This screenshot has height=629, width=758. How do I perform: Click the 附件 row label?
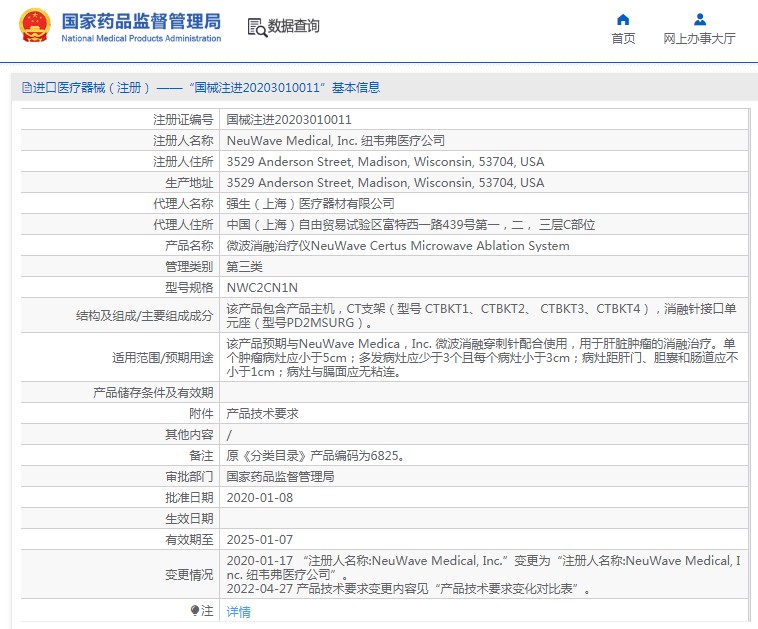coord(201,414)
